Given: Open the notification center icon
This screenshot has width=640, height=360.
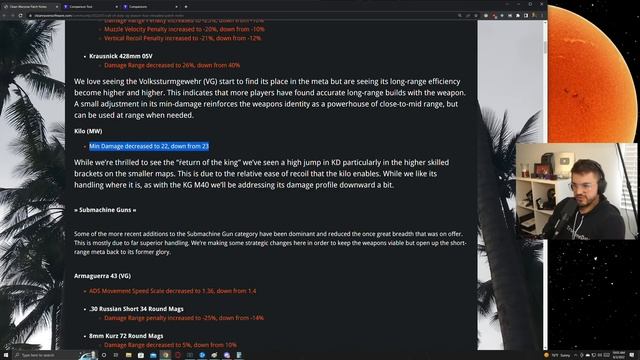Looking at the screenshot, I should pos(632,355).
